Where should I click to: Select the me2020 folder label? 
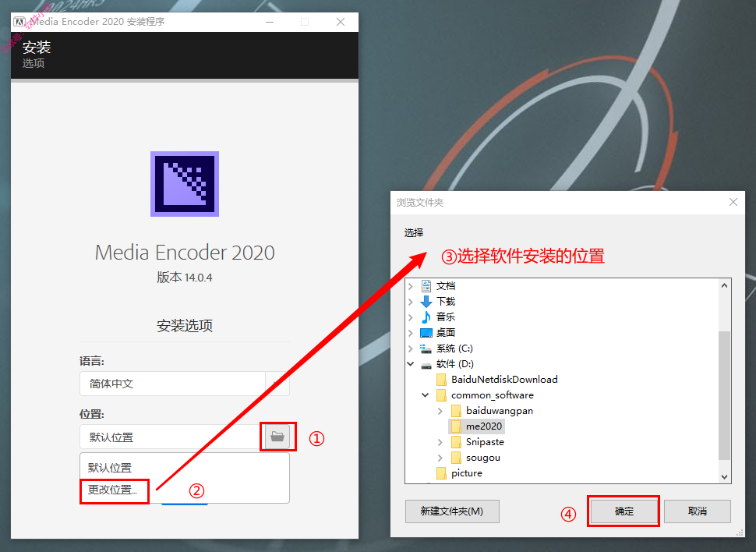484,426
